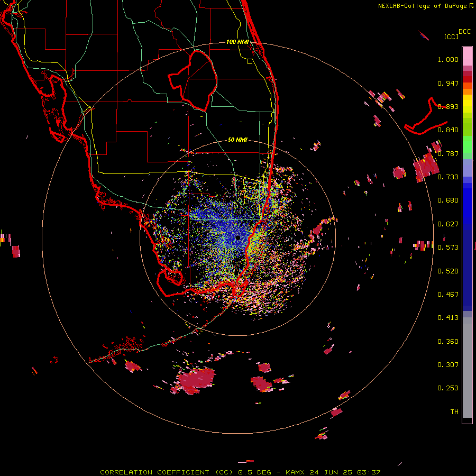Click the 50 NMI range ring label
Viewport: 476px width, 476px height.
pos(237,140)
